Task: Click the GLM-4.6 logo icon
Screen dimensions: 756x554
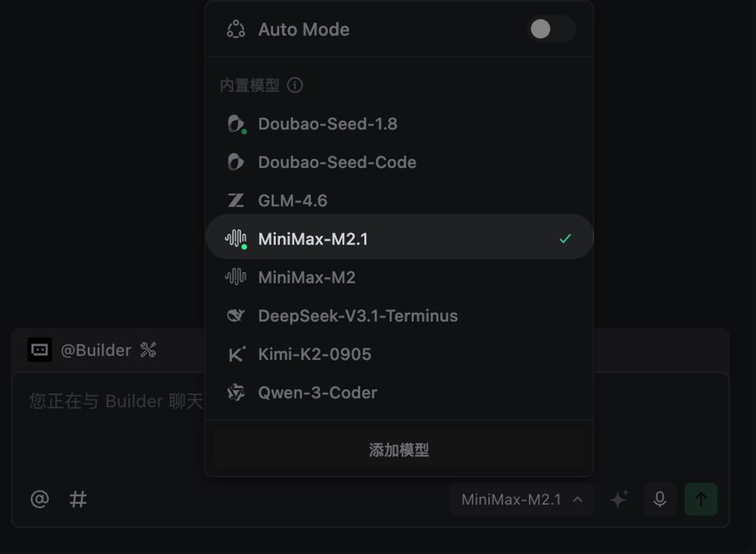Action: click(x=236, y=200)
